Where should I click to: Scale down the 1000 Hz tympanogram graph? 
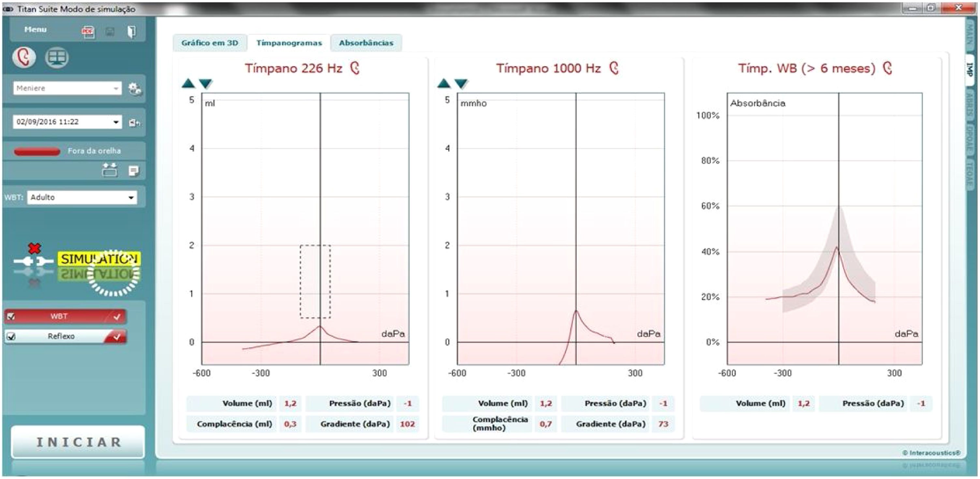[x=461, y=83]
